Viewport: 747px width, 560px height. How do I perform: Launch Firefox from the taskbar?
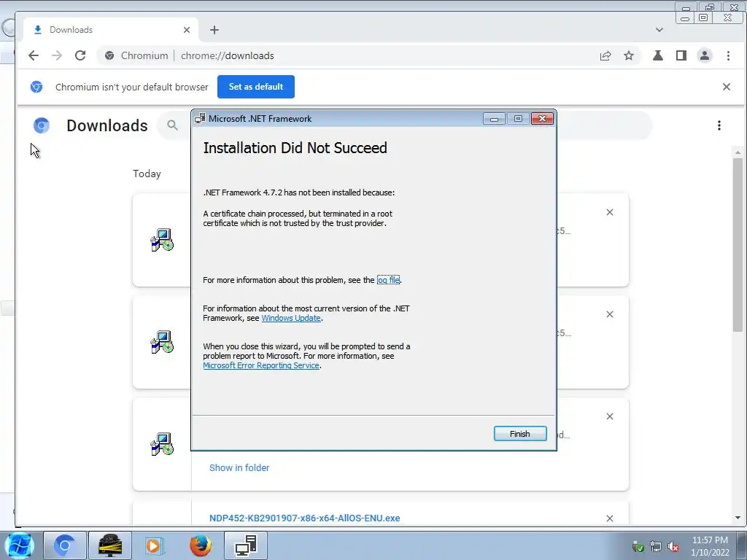tap(200, 545)
